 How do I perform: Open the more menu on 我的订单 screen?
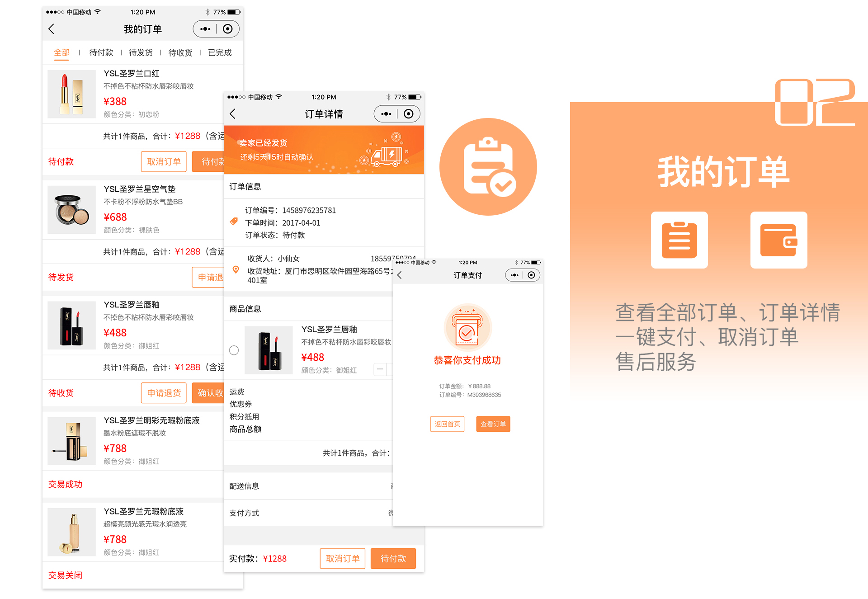click(205, 29)
